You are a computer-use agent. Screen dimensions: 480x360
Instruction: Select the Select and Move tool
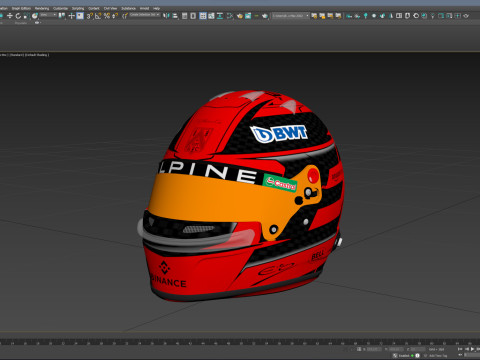coord(10,16)
